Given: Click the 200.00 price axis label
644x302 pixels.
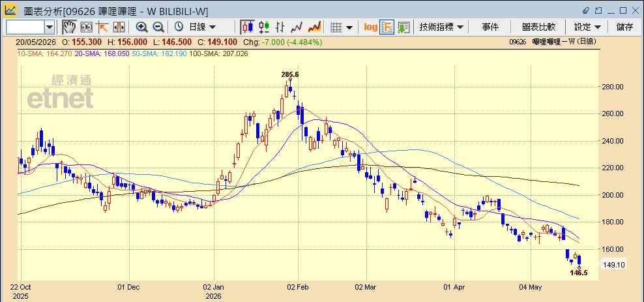Looking at the screenshot, I should [612, 195].
